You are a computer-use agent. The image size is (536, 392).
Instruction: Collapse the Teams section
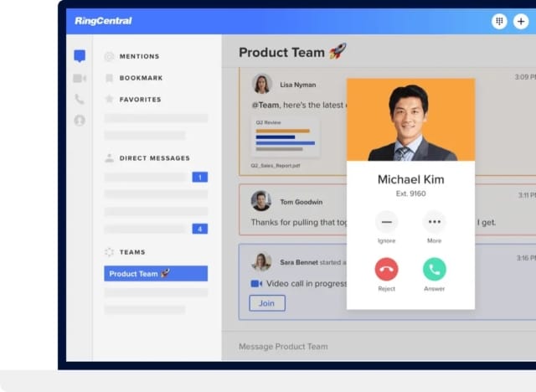pyautogui.click(x=131, y=252)
